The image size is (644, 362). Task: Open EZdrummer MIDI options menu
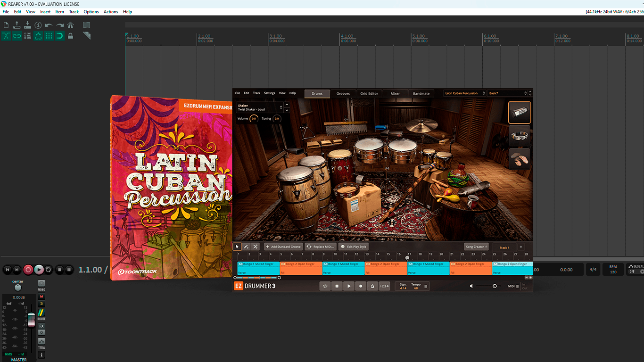514,286
